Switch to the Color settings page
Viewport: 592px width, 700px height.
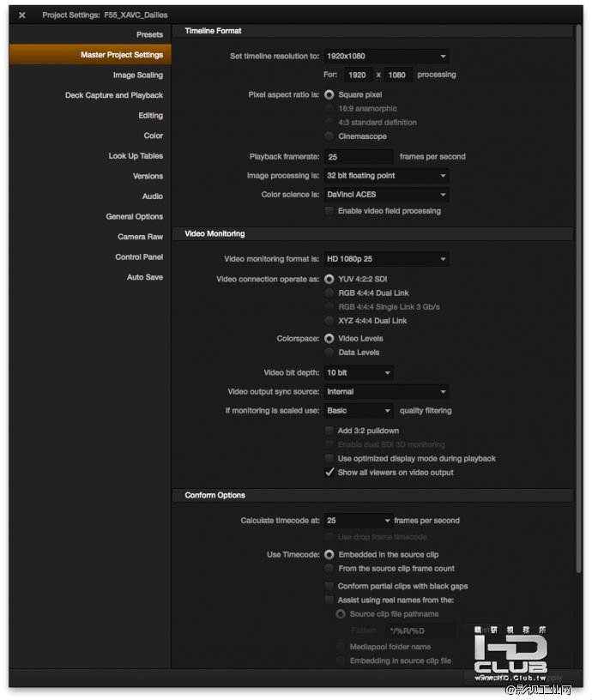[153, 136]
